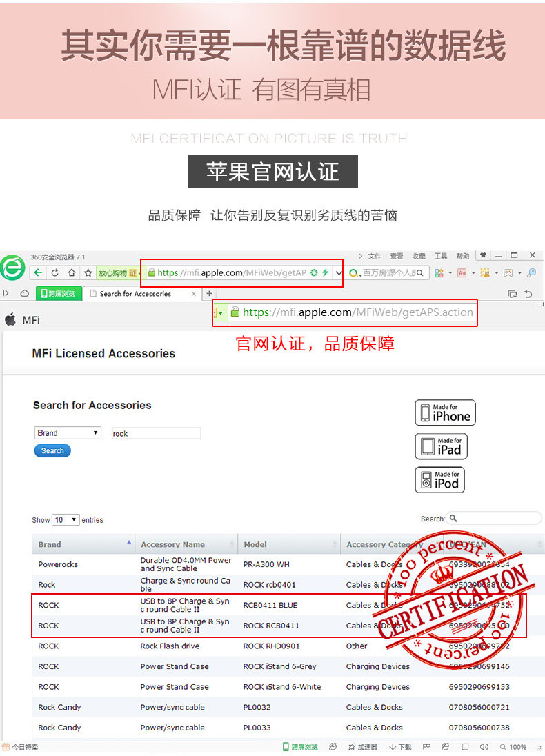The image size is (545, 756).
Task: Bookmark the page with the star icon
Action: click(88, 273)
